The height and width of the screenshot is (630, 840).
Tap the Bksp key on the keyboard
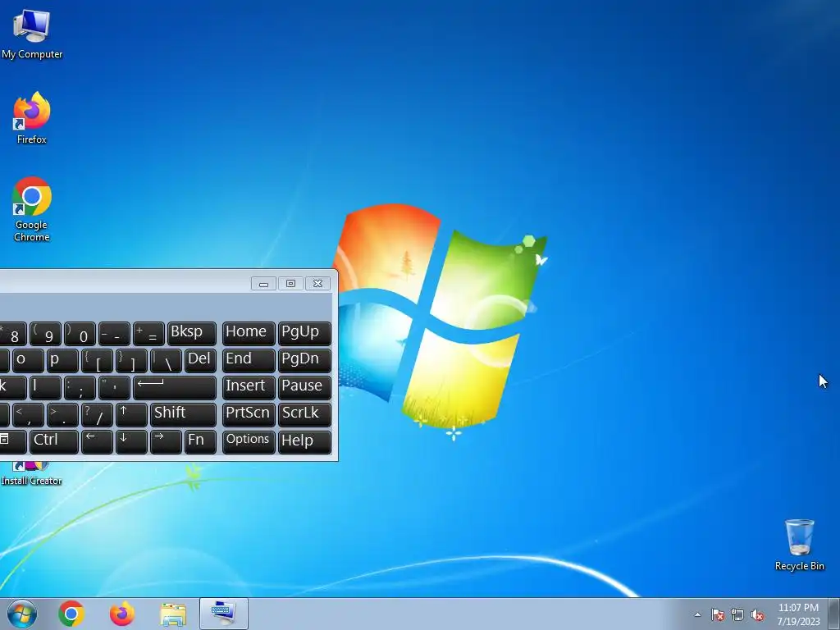192,333
